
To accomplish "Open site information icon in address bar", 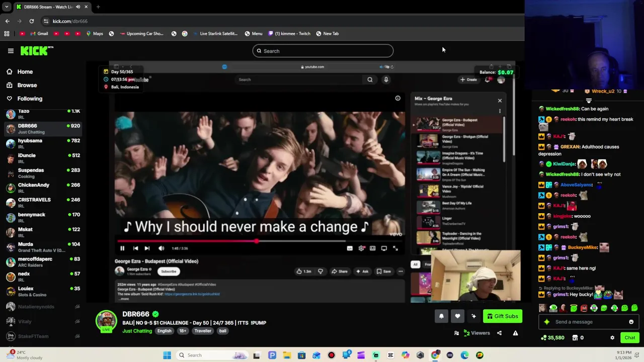I will click(x=46, y=21).
